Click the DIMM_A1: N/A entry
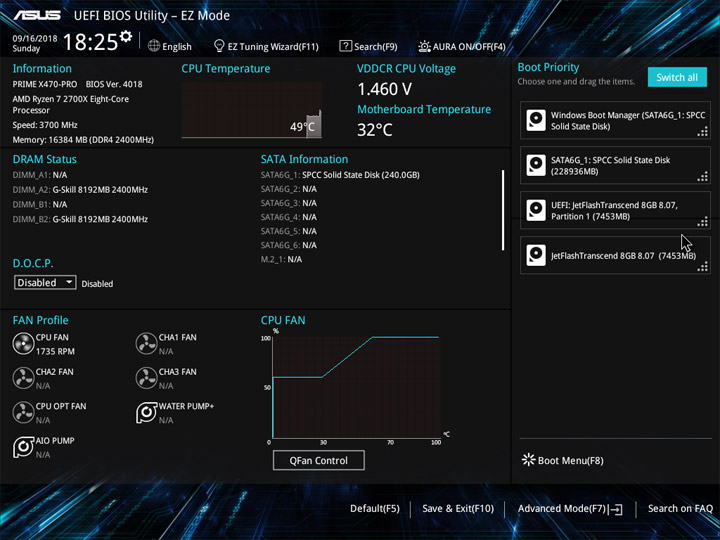This screenshot has width=720, height=540. [x=40, y=175]
